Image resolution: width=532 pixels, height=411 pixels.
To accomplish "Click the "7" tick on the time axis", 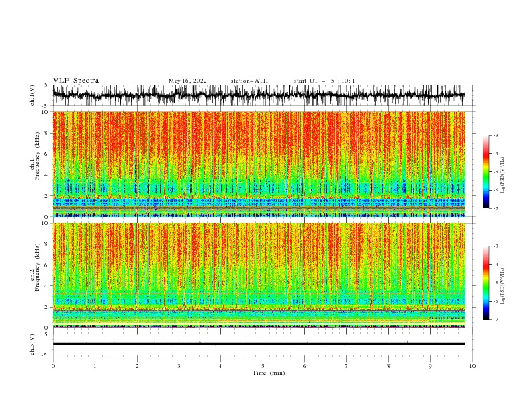I will point(347,366).
